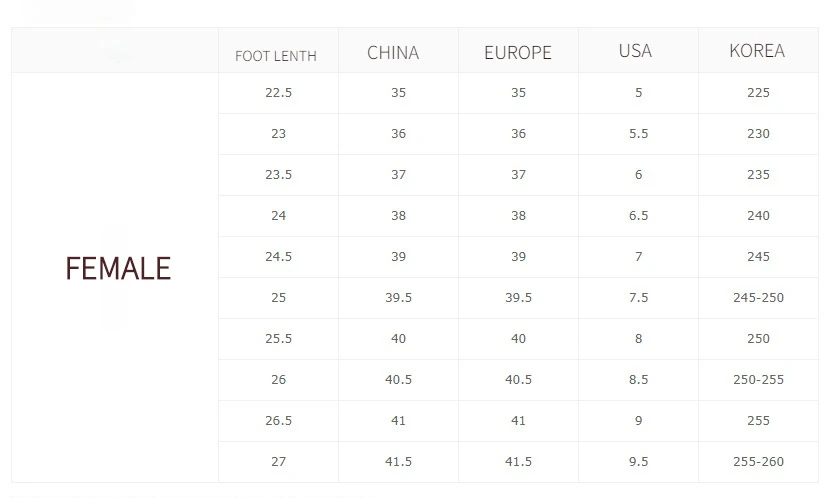Click the EUROPE column header
Viewport: 827px width, 498px height.
click(517, 53)
